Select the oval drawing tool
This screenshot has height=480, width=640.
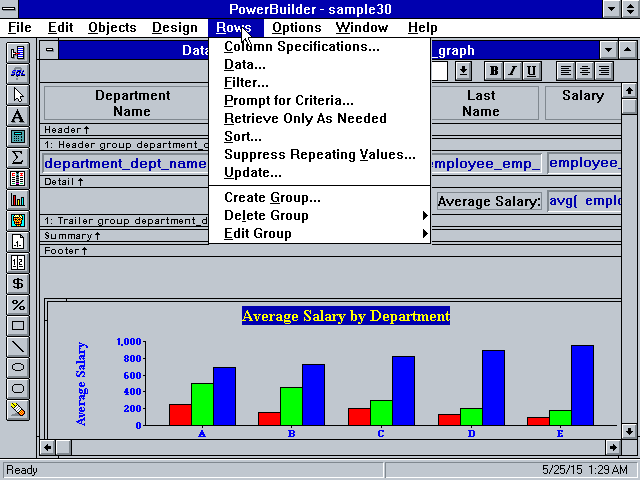(18, 368)
